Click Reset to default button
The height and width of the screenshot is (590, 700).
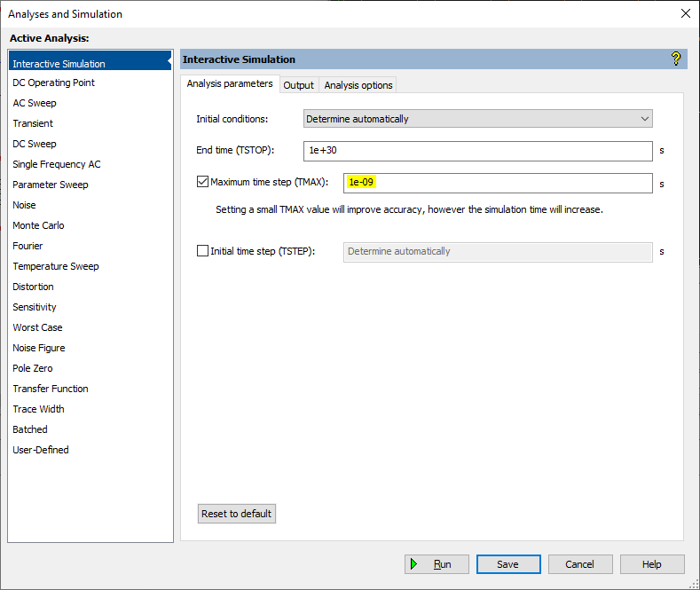(x=237, y=514)
